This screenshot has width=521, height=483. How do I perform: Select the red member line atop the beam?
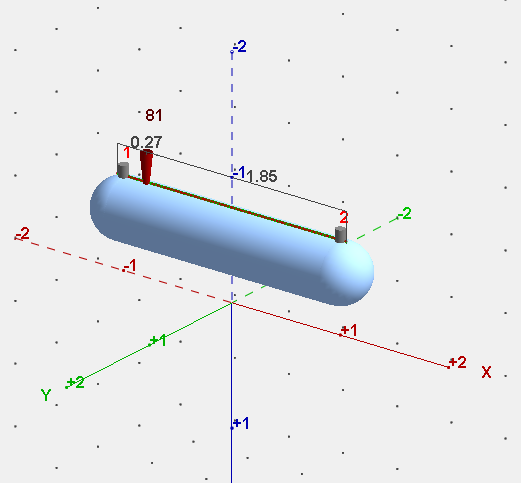click(232, 207)
